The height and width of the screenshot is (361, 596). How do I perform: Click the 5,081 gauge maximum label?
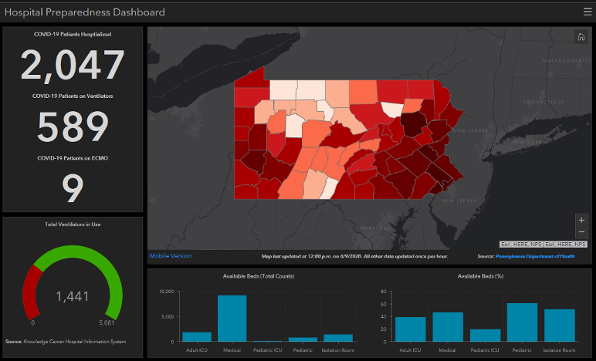tap(106, 323)
